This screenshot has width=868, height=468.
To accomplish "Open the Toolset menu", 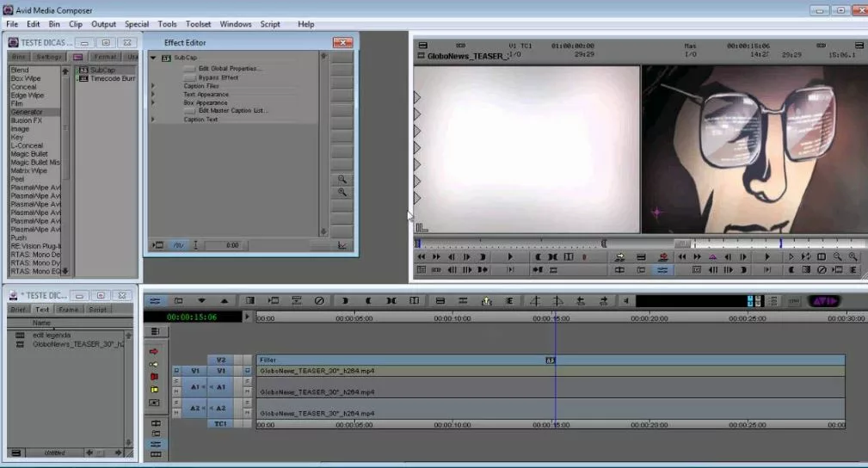I will 198,24.
